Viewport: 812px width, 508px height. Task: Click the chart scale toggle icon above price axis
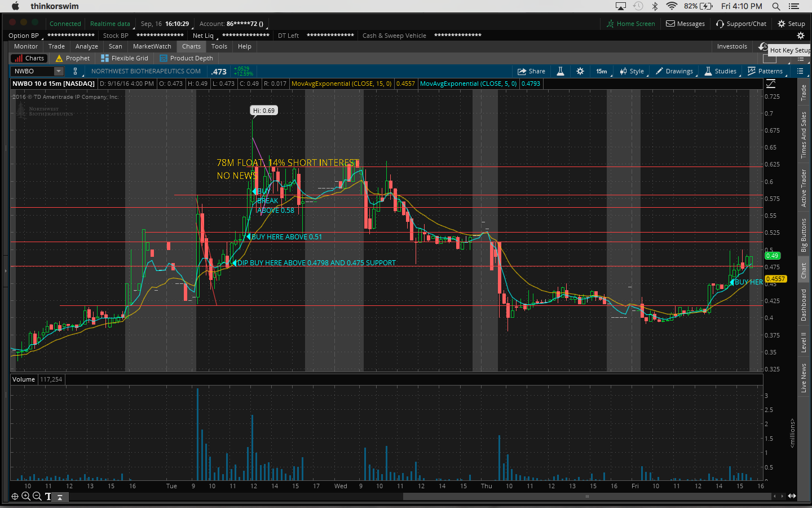(771, 84)
